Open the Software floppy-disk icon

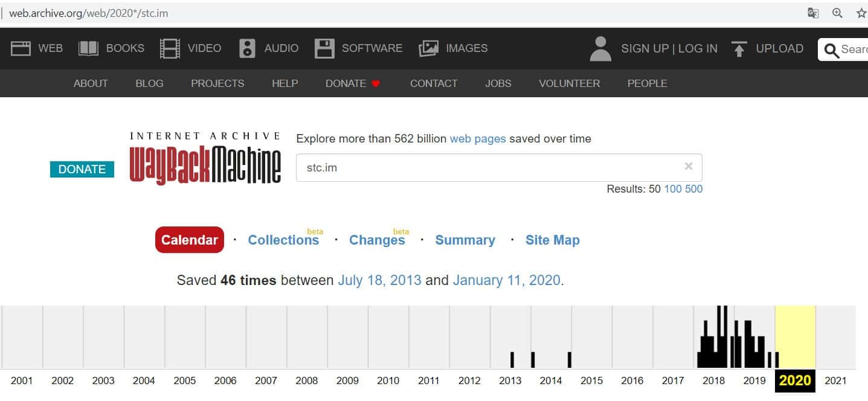coord(324,48)
